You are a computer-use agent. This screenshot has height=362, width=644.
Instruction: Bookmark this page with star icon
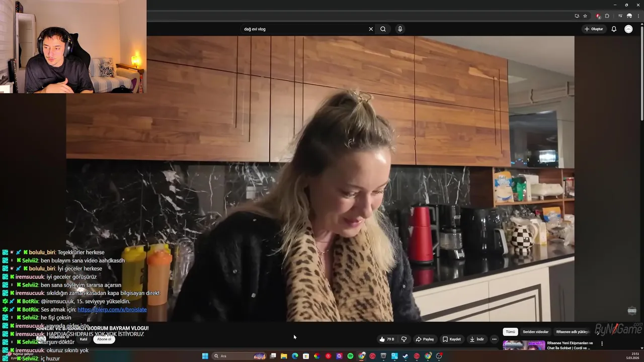tap(585, 16)
